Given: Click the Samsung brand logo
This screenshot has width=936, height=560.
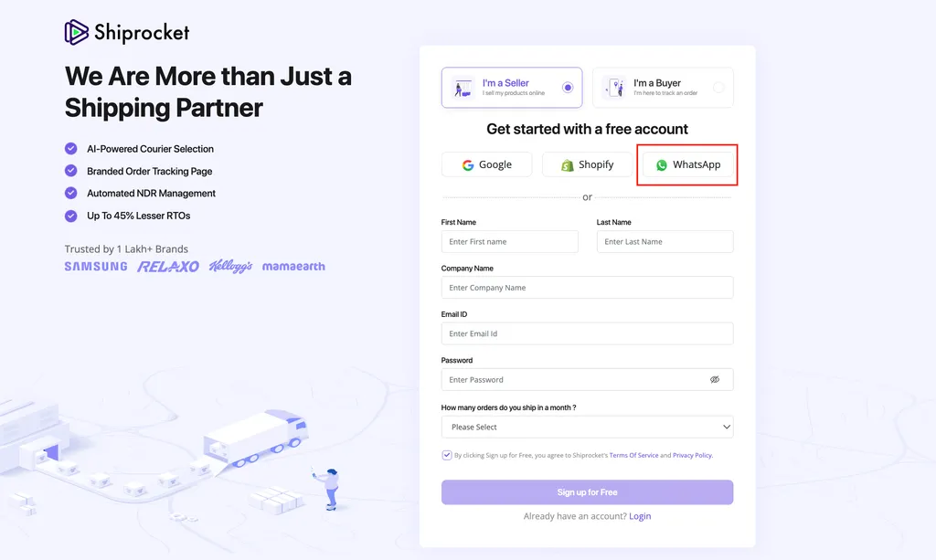Looking at the screenshot, I should 96,267.
